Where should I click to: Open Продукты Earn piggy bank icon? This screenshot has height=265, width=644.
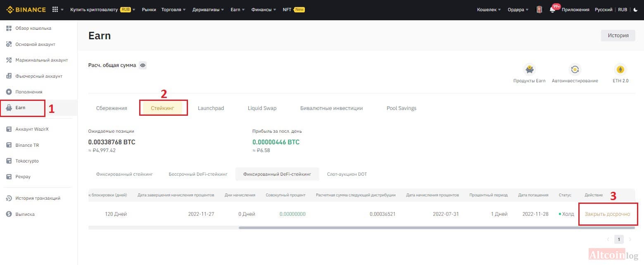(529, 69)
